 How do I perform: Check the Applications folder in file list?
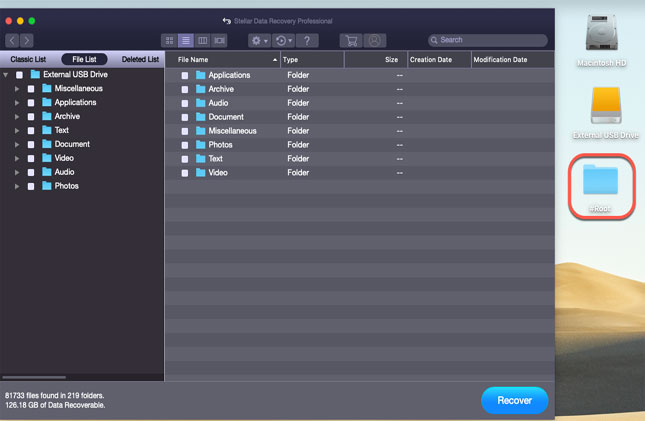coord(185,75)
